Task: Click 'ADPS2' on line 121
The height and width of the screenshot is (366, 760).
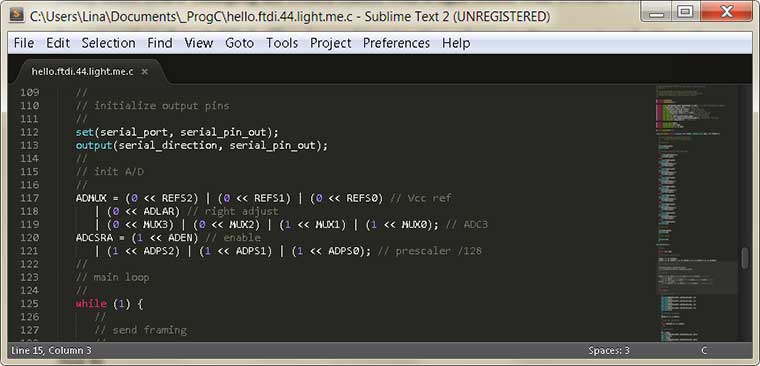Action: tap(158, 251)
